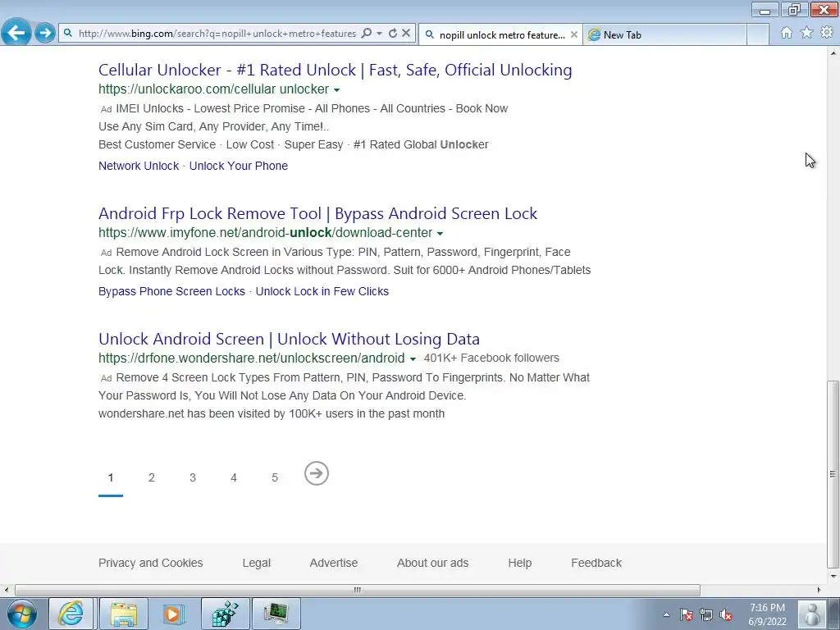Image resolution: width=840 pixels, height=630 pixels.
Task: Click the vertical scrollbar thumb
Action: pyautogui.click(x=833, y=473)
